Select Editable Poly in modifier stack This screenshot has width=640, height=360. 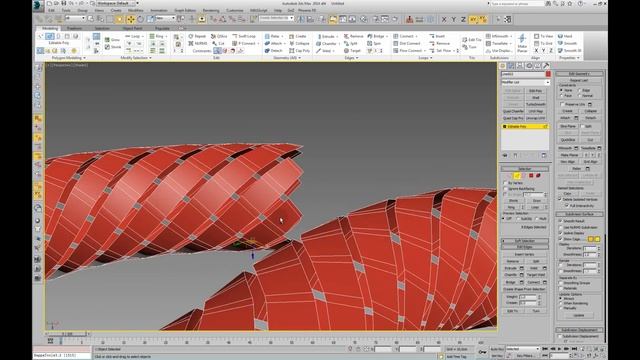click(525, 127)
